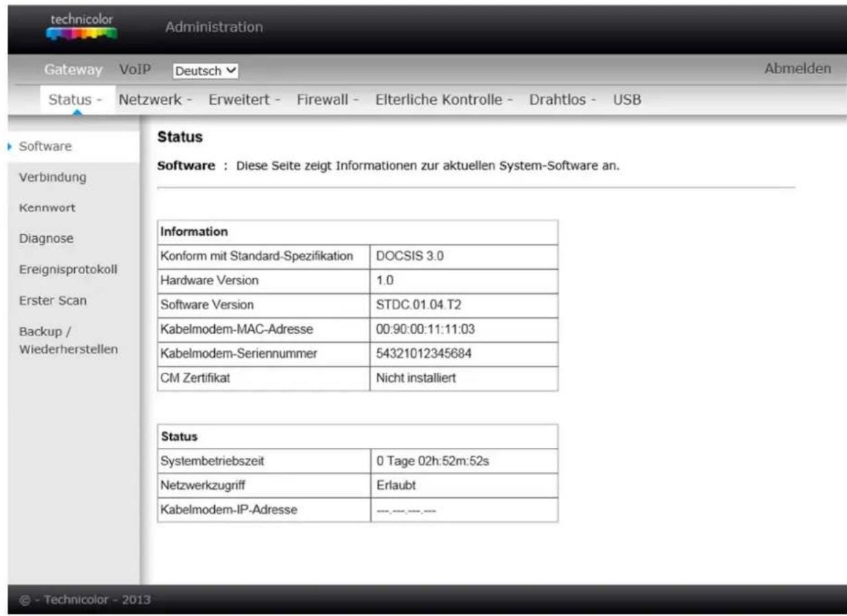847x616 pixels.
Task: Open the Deutsch language dropdown
Action: tap(205, 71)
